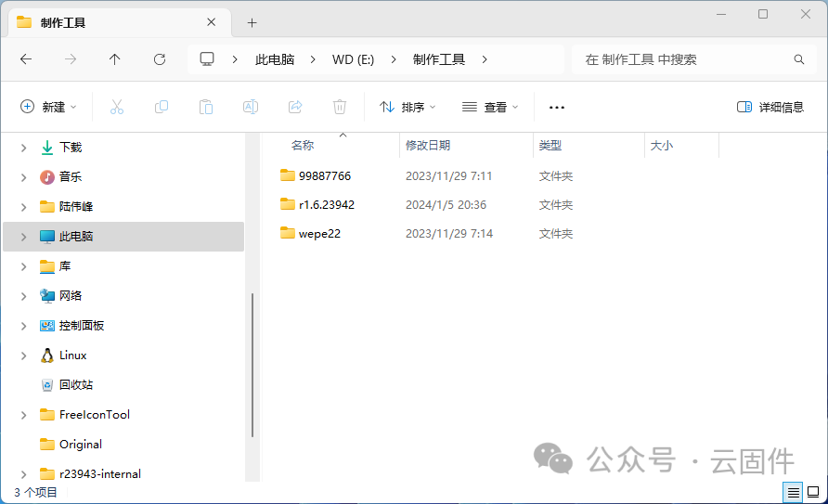
Task: Switch to large thumbnails view icon
Action: pyautogui.click(x=814, y=493)
